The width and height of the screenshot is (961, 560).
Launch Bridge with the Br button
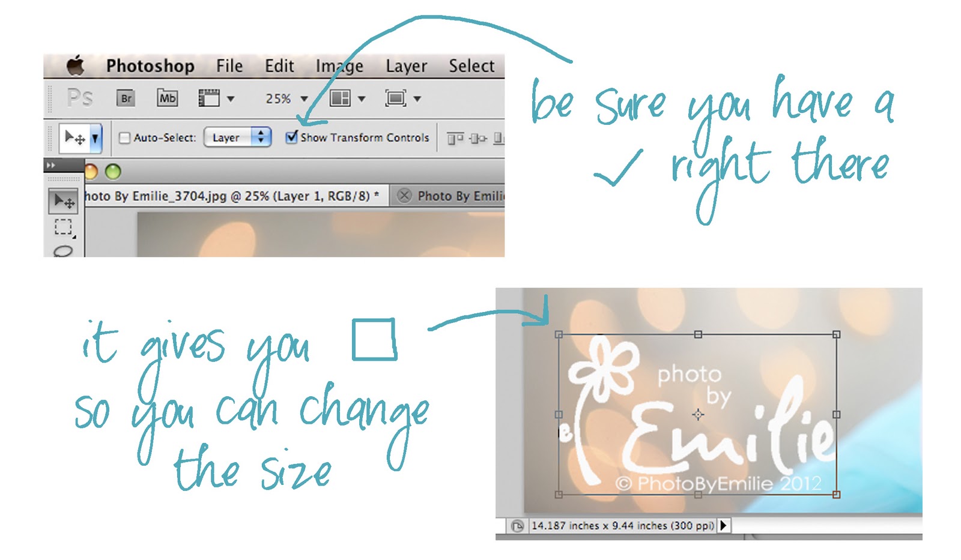tap(126, 98)
